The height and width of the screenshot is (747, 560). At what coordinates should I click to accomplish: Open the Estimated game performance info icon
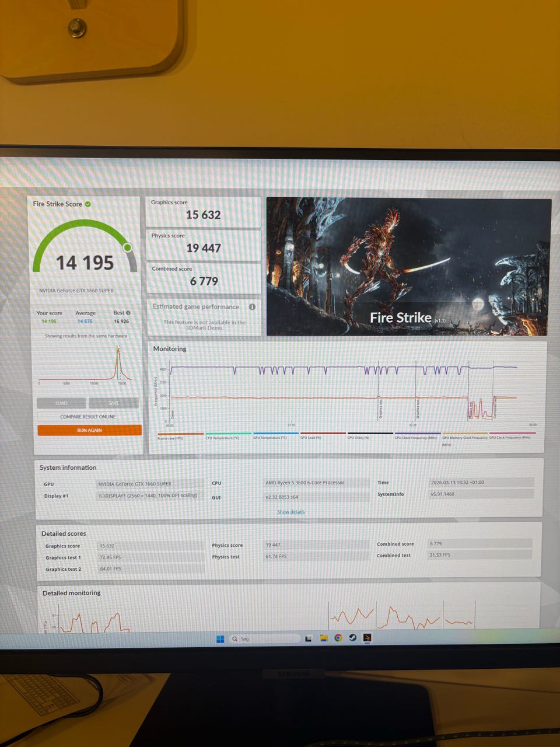coord(252,307)
